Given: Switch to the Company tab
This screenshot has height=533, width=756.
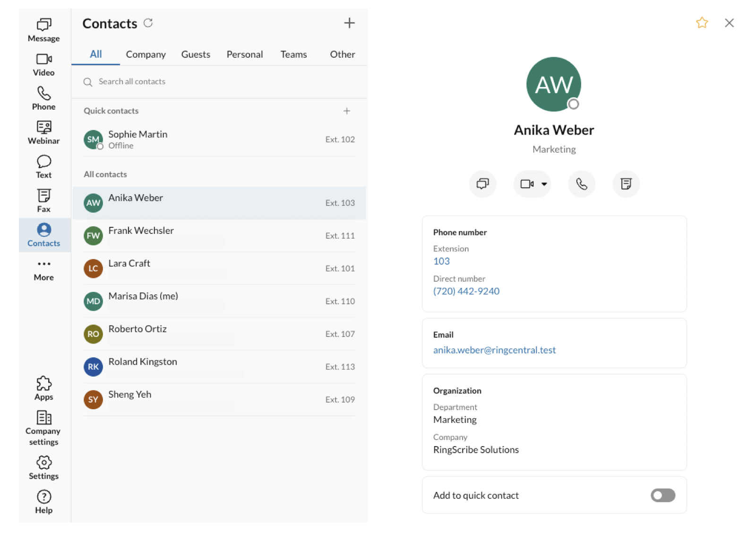Looking at the screenshot, I should (146, 54).
